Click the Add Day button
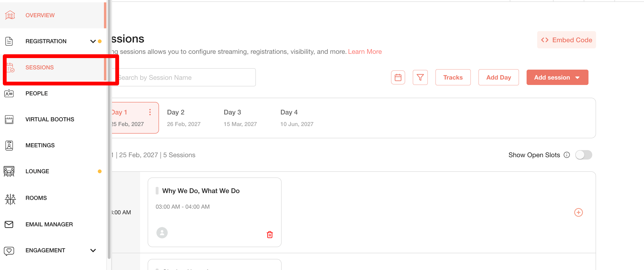The height and width of the screenshot is (270, 644). (x=498, y=77)
